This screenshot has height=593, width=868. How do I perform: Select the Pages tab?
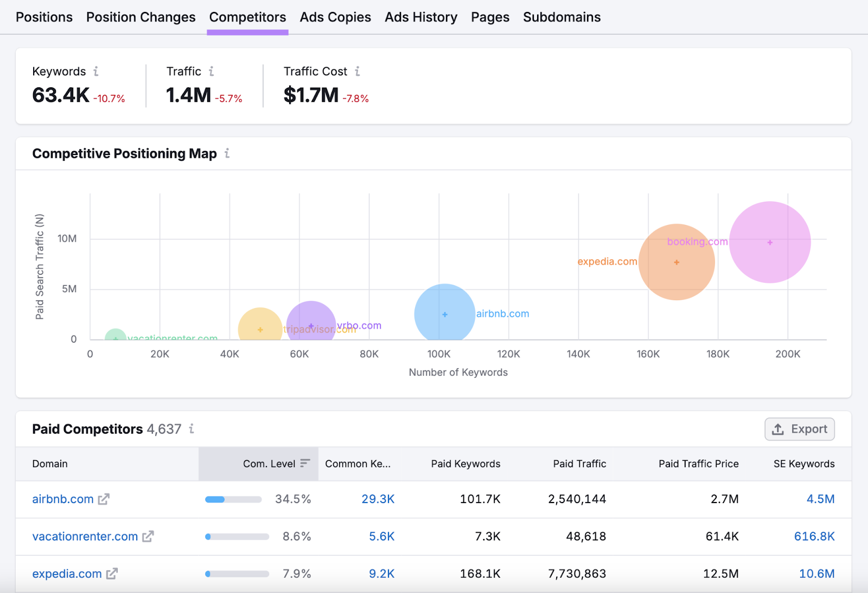click(x=490, y=17)
